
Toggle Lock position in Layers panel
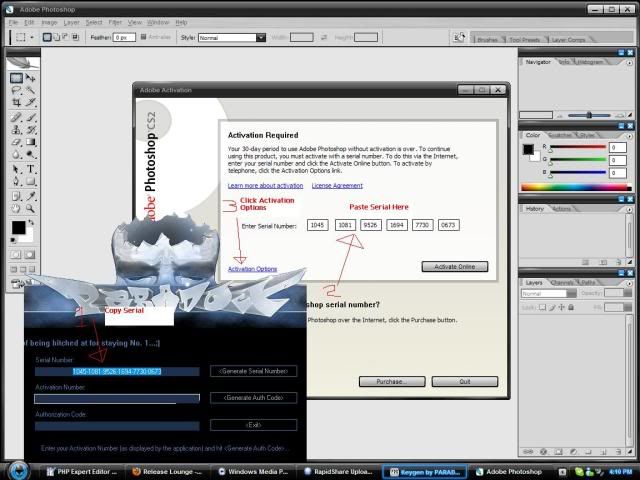562,307
